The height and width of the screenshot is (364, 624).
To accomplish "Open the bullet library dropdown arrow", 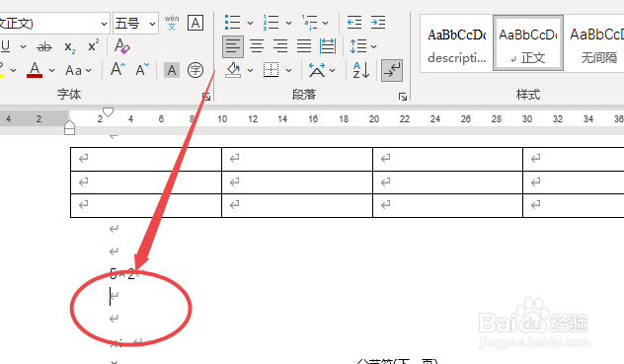I will pyautogui.click(x=250, y=23).
